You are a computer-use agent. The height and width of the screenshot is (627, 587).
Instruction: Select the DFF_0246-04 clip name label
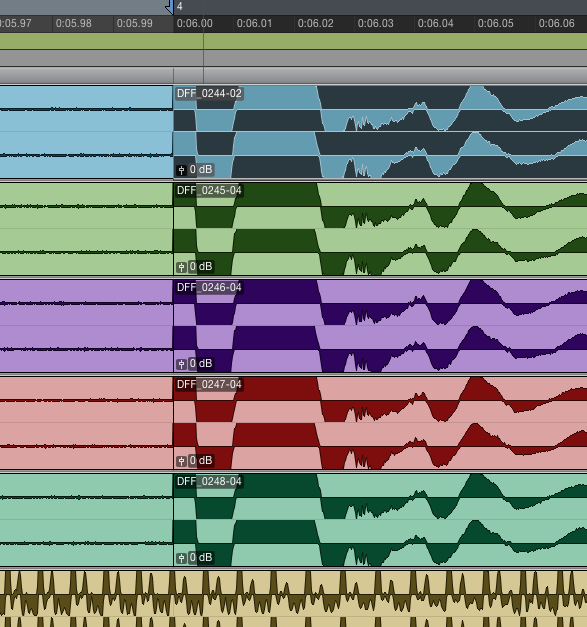(209, 288)
